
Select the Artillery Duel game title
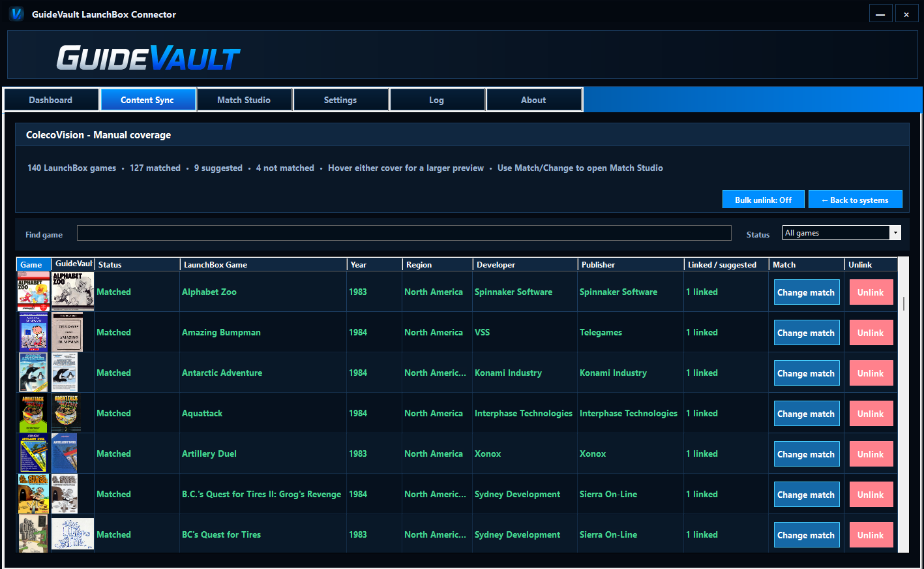tap(209, 454)
